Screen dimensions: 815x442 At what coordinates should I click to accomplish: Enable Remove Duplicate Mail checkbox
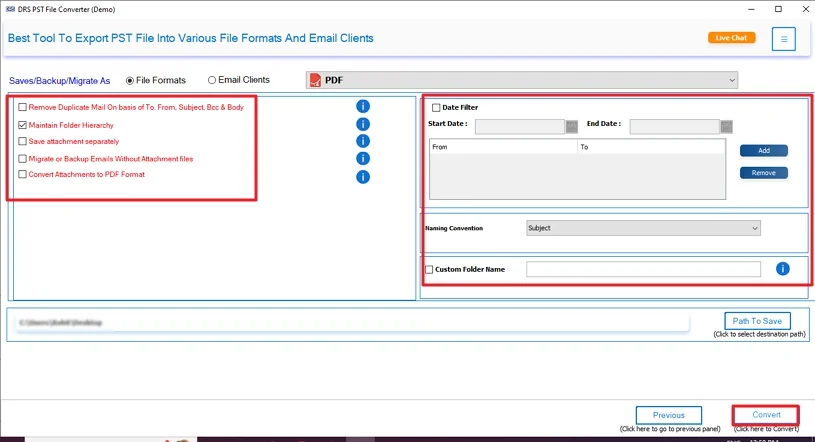tap(22, 107)
